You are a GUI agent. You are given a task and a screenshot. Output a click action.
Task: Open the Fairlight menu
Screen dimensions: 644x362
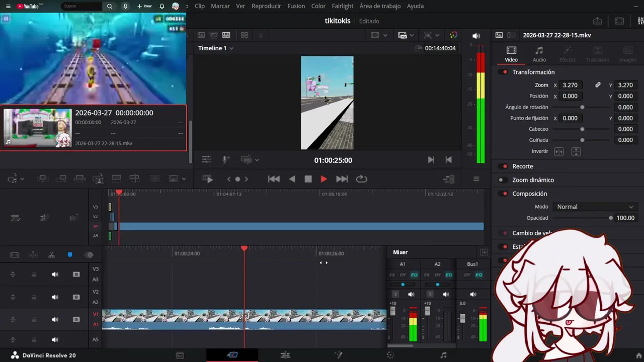pos(343,6)
